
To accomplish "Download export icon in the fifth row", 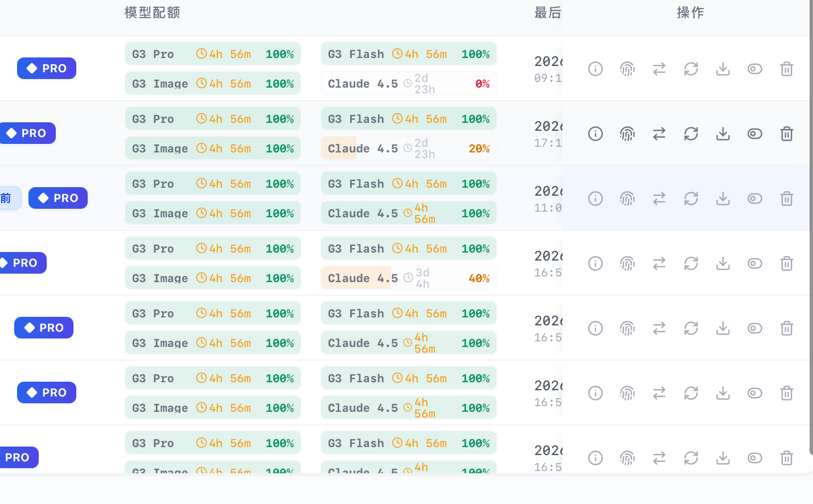I will pos(723,328).
